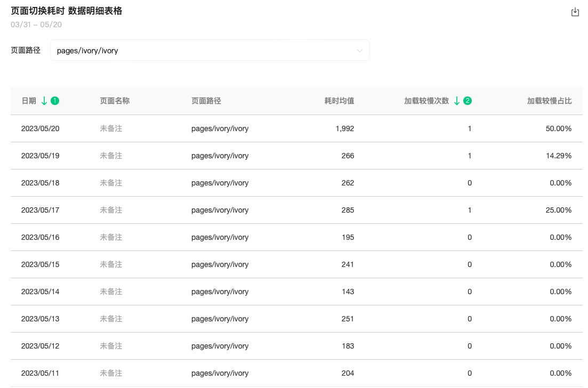The image size is (588, 388).
Task: Click the title 页面切换耗时 数据明细表格
Action: [67, 11]
